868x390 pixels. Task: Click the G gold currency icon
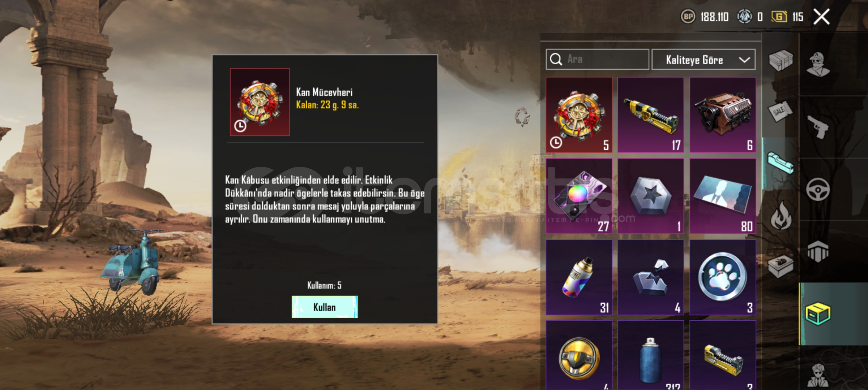click(x=779, y=17)
